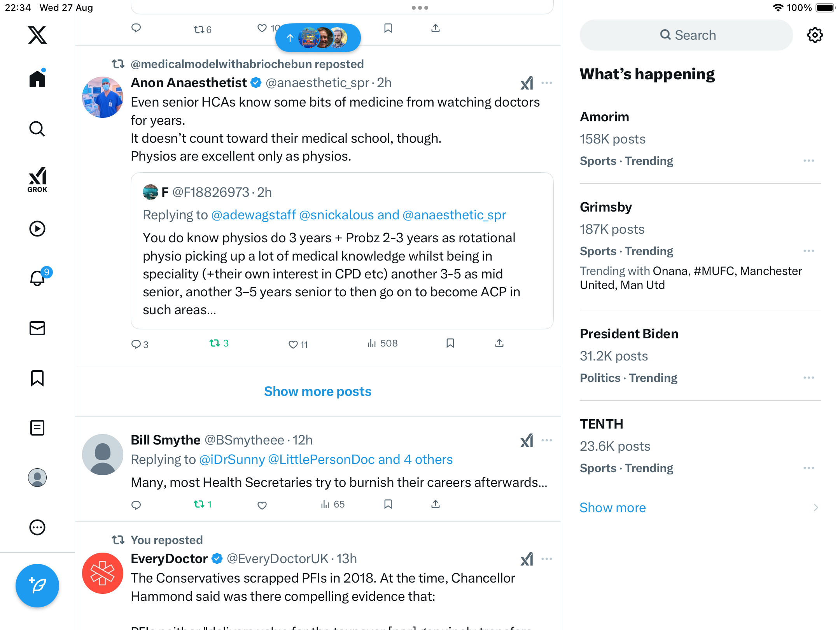
Task: Open Direct Messages envelope icon
Action: tap(37, 328)
